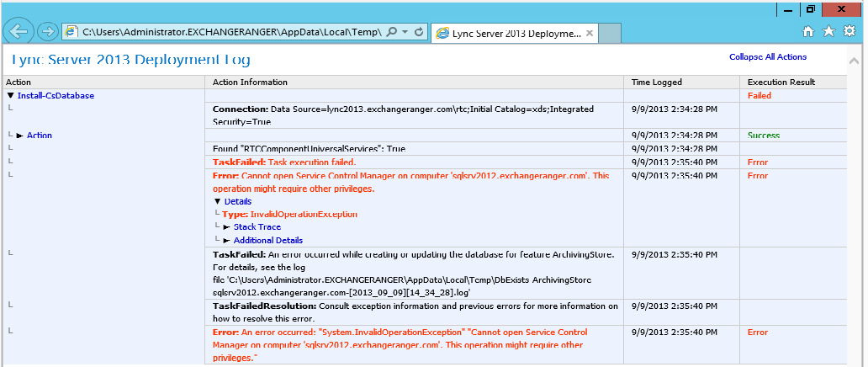Click the TaskFailedResolution message
868x367 pixels.
[x=415, y=312]
